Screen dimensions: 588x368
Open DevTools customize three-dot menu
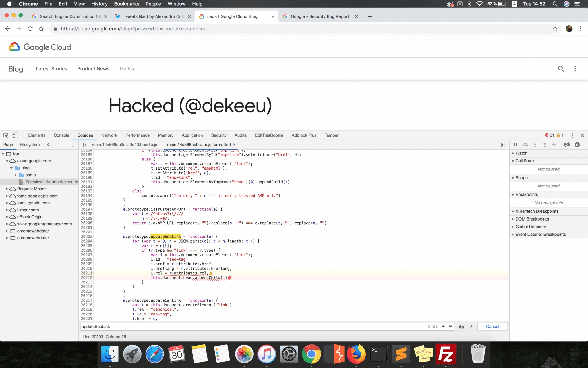[x=572, y=135]
